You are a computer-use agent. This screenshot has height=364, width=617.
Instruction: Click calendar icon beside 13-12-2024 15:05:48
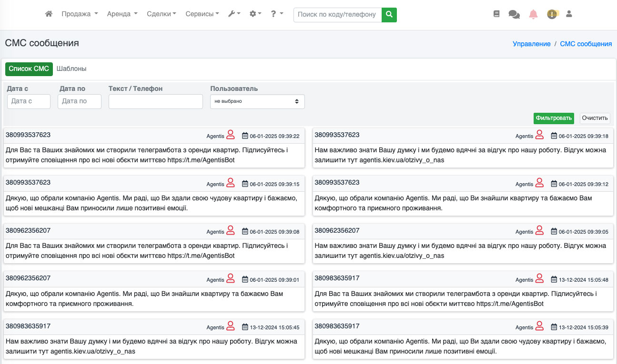554,280
